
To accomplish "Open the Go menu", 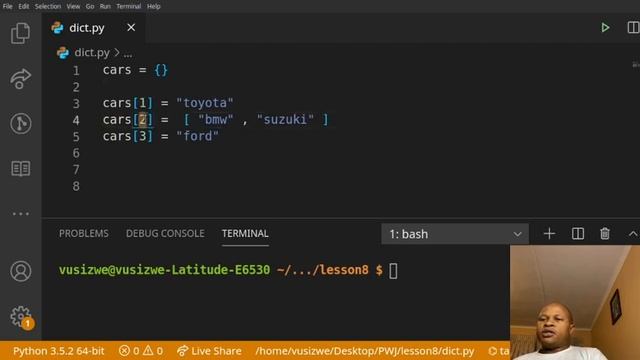I will [x=90, y=6].
